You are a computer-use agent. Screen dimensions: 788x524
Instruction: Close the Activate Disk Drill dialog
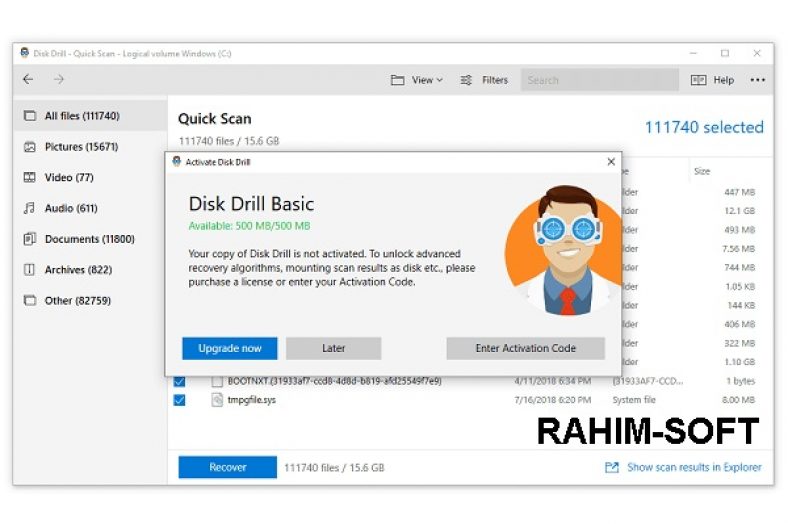coord(611,162)
